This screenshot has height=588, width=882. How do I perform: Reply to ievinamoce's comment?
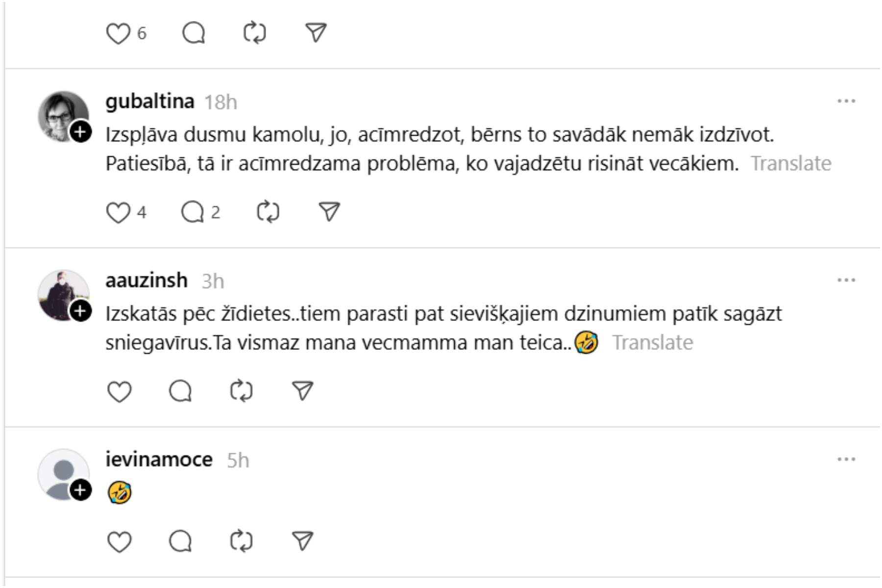pyautogui.click(x=180, y=542)
